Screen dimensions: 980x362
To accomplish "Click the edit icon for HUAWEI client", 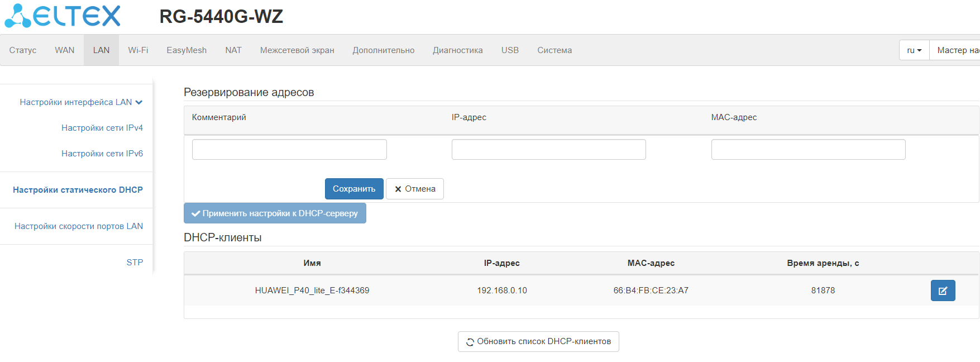I will pos(943,290).
